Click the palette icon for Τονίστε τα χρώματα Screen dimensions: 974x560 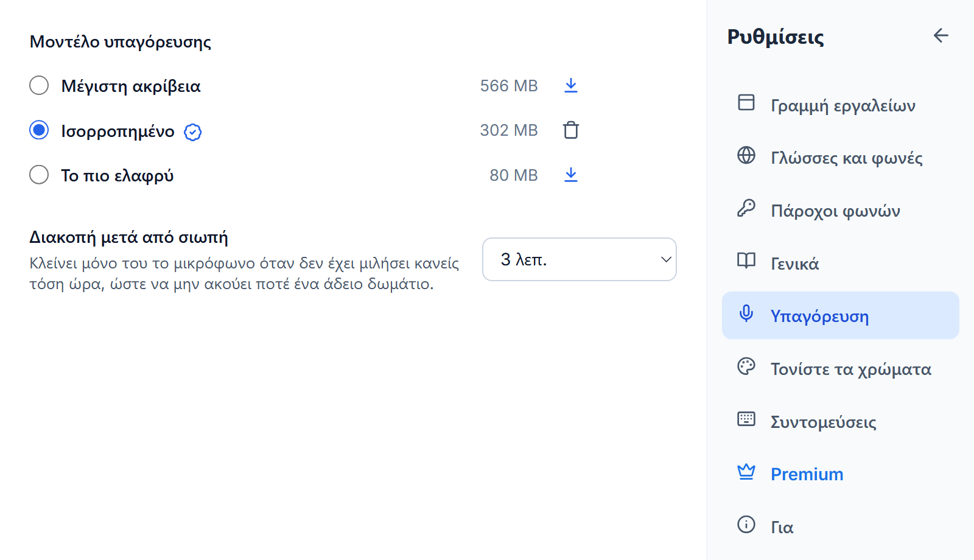coord(746,366)
